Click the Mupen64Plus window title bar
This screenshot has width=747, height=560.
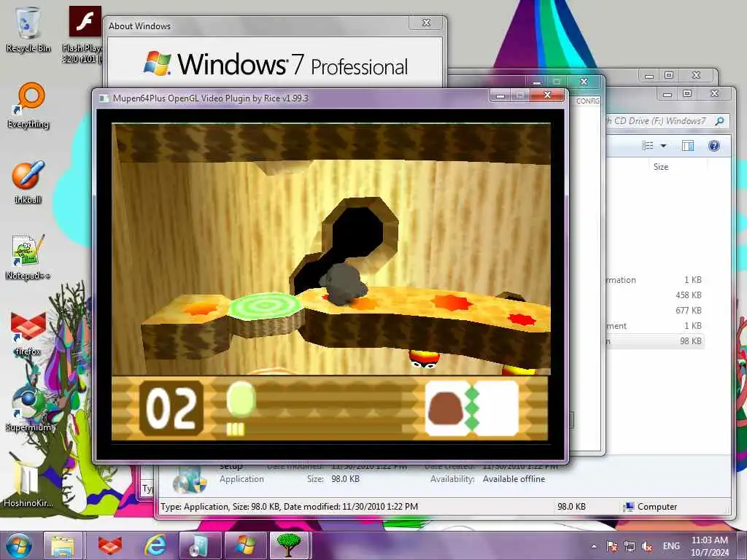point(295,98)
